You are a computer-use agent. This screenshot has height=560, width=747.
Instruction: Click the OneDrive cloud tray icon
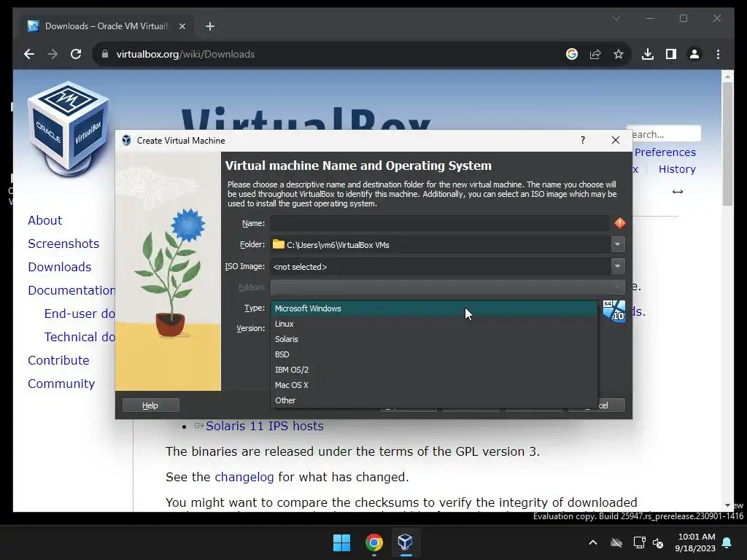(x=616, y=542)
